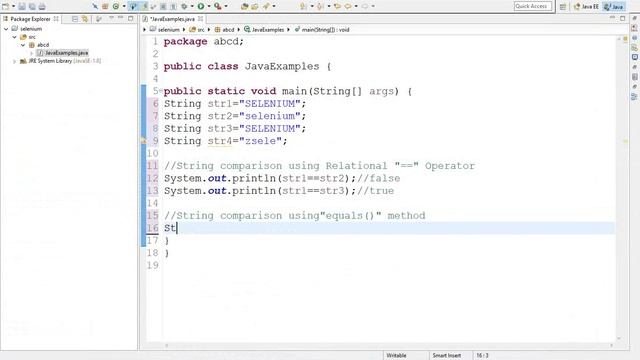Viewport: 640px width, 360px height.
Task: Click the New Java Package icon
Action: coord(105,6)
